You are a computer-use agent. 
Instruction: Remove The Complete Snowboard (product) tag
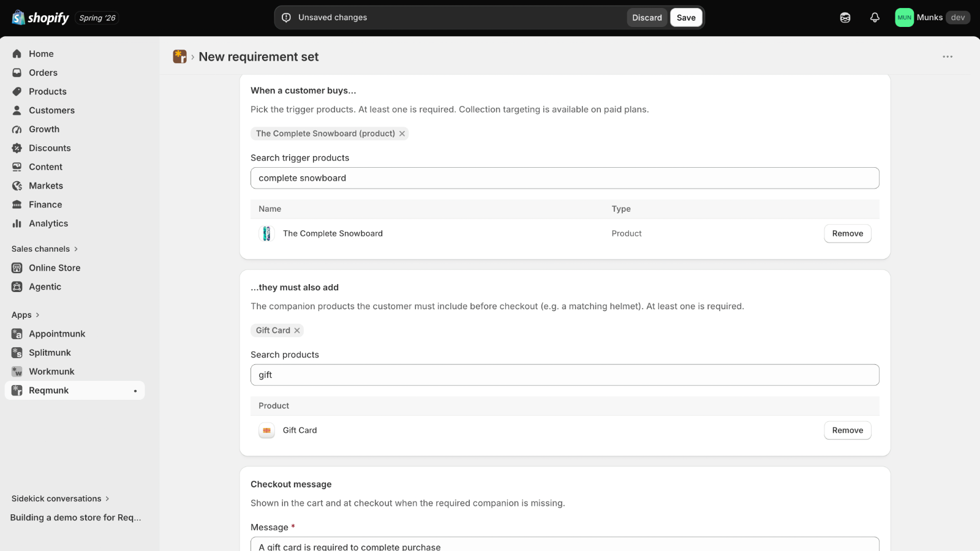tap(402, 134)
